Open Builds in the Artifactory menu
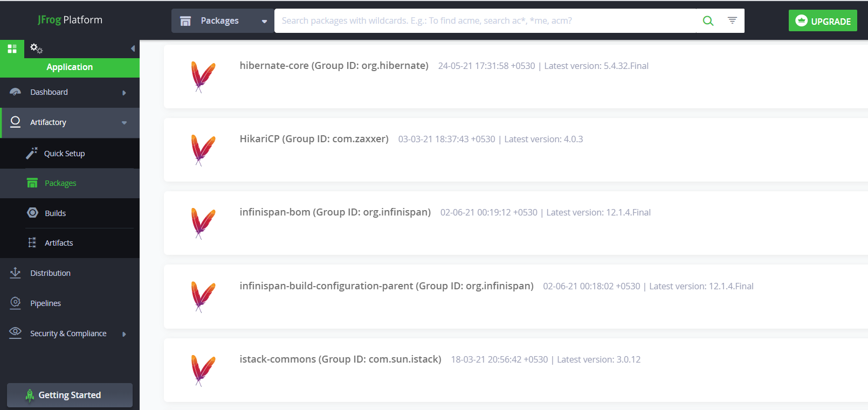The height and width of the screenshot is (410, 868). (55, 213)
